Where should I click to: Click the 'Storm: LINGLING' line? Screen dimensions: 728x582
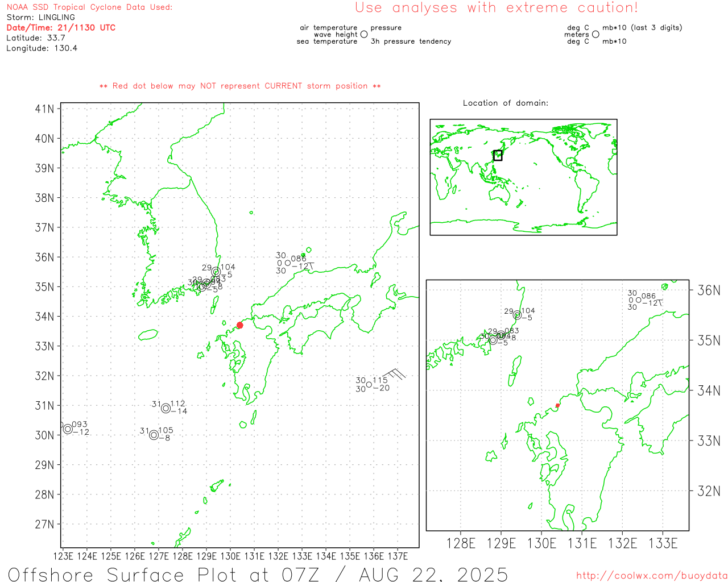pyautogui.click(x=40, y=18)
